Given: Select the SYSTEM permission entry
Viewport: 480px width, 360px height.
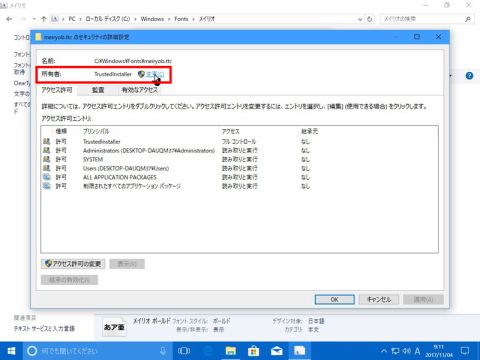Looking at the screenshot, I should coord(239,159).
